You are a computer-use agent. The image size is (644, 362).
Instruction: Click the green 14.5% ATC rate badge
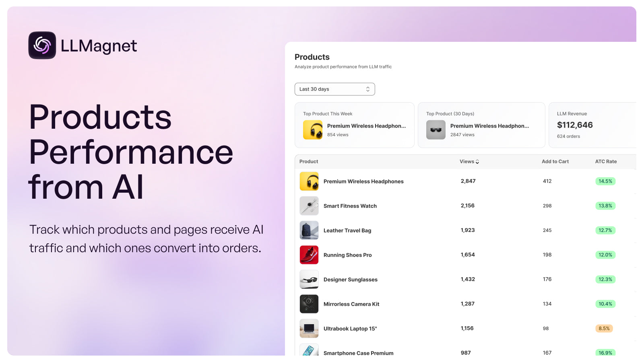tap(605, 181)
